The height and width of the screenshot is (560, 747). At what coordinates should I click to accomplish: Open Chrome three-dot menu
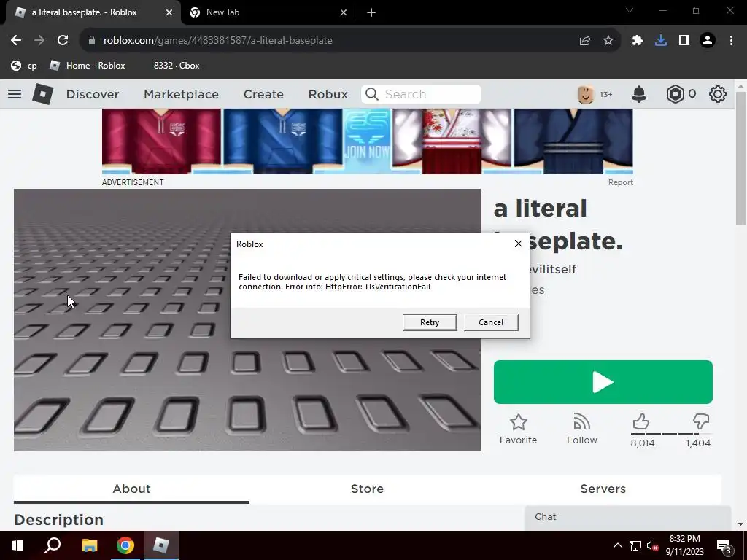pyautogui.click(x=731, y=41)
